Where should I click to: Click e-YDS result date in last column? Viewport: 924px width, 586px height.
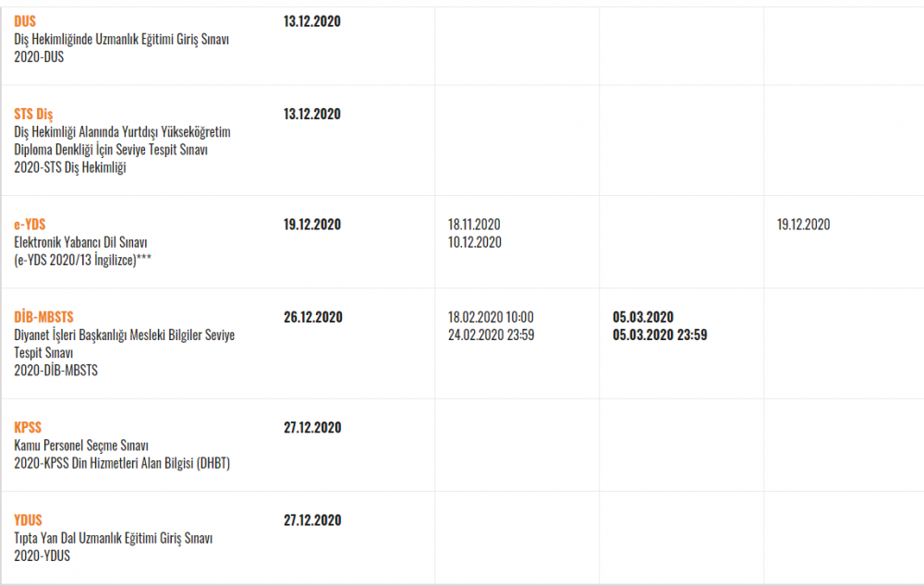[803, 224]
